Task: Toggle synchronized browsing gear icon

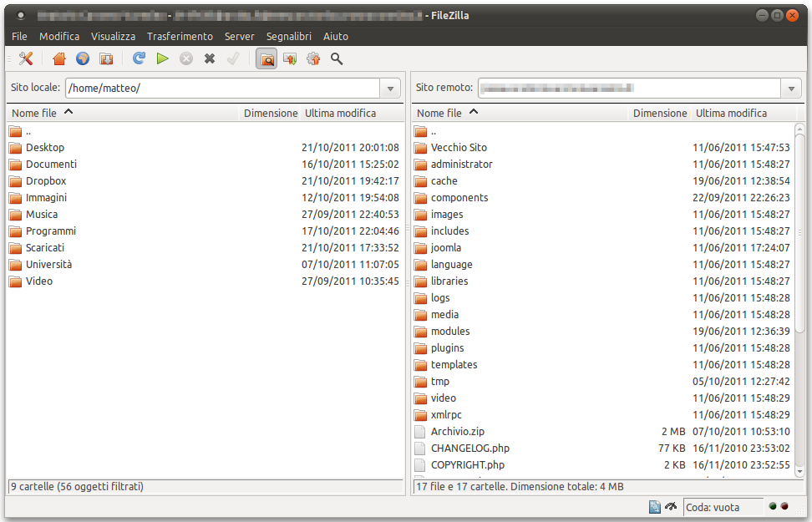Action: tap(313, 58)
